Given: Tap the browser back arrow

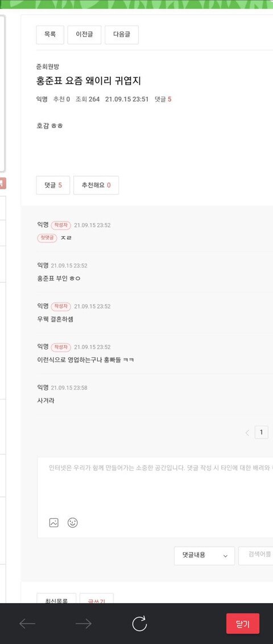Looking at the screenshot, I should tap(27, 624).
